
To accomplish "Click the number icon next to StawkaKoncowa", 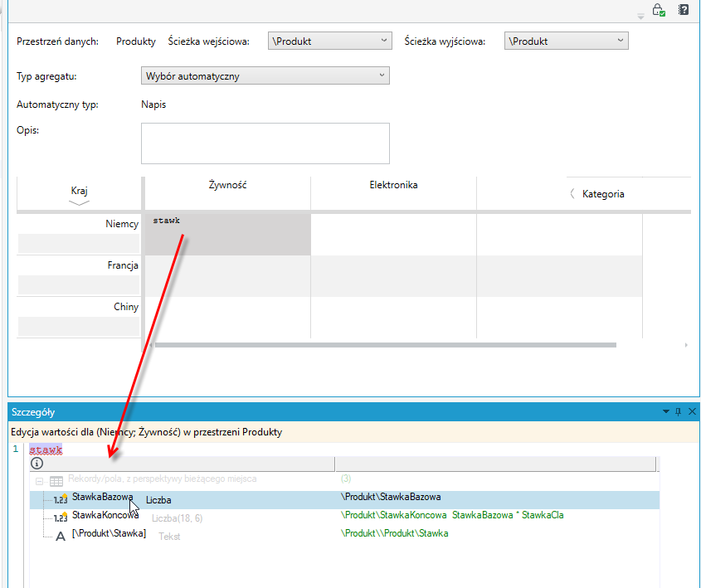I will click(61, 517).
